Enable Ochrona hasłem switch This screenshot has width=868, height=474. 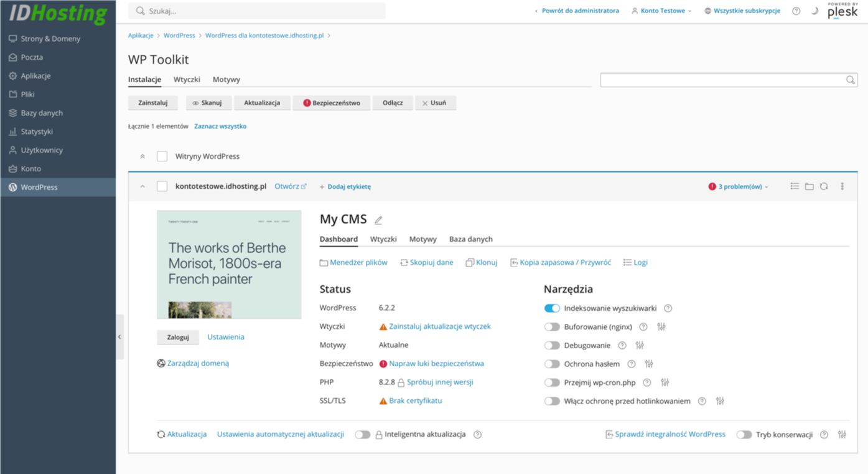[552, 364]
